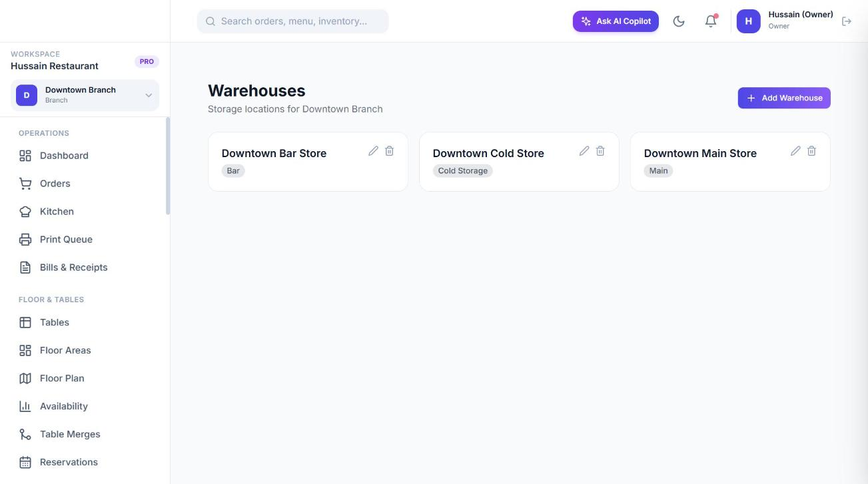Click the Dashboard grid icon
868x484 pixels.
25,156
